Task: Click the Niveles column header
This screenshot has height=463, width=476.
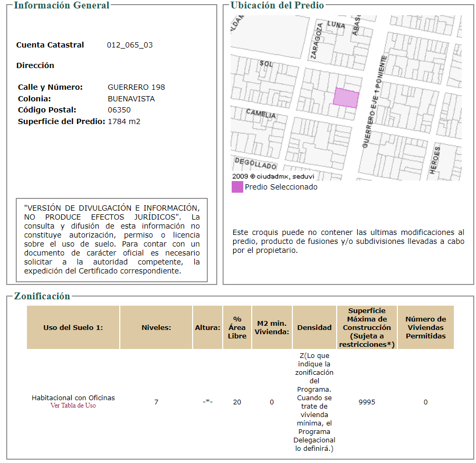Action: tap(156, 327)
